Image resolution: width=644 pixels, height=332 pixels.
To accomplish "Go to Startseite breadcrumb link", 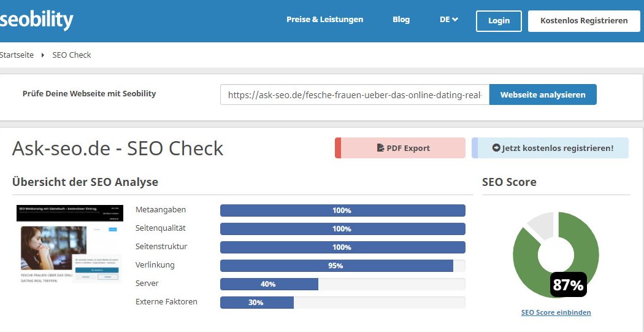I will coord(17,55).
